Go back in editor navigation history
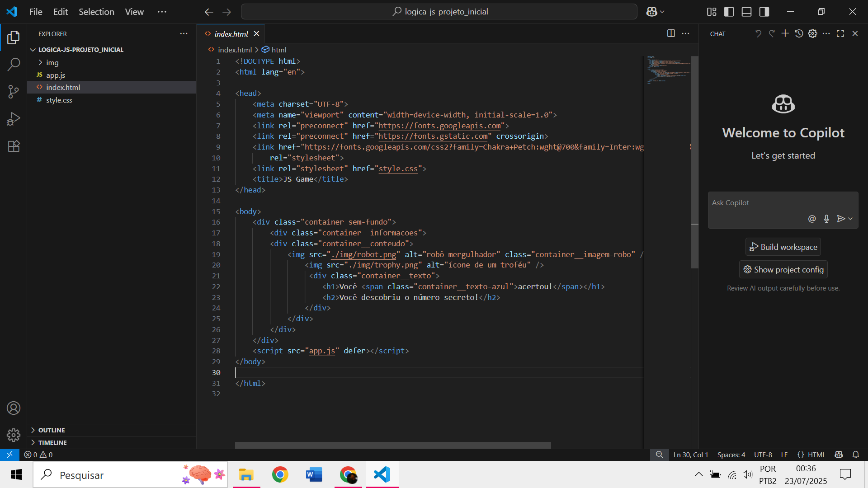868x488 pixels. pyautogui.click(x=209, y=12)
